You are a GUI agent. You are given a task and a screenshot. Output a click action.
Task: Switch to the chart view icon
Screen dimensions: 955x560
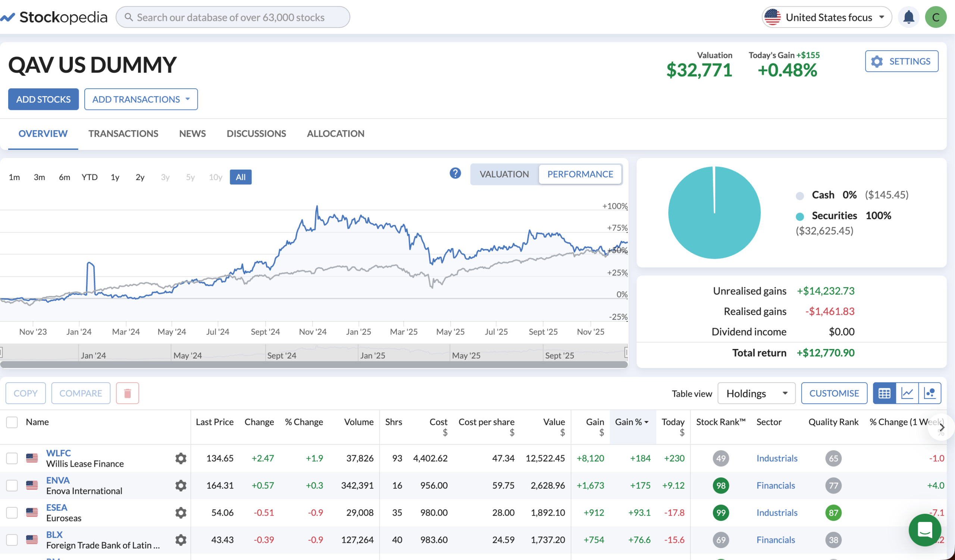pyautogui.click(x=908, y=393)
